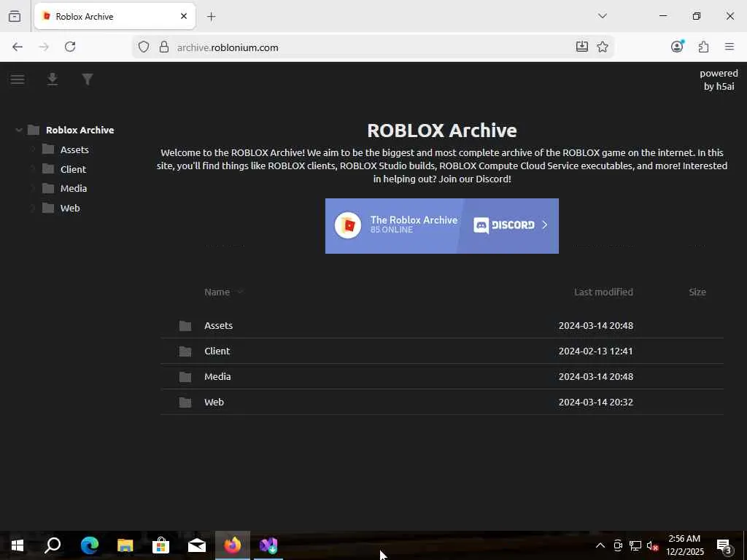Viewport: 747px width, 560px height.
Task: Go back with the browser back arrow
Action: click(18, 47)
